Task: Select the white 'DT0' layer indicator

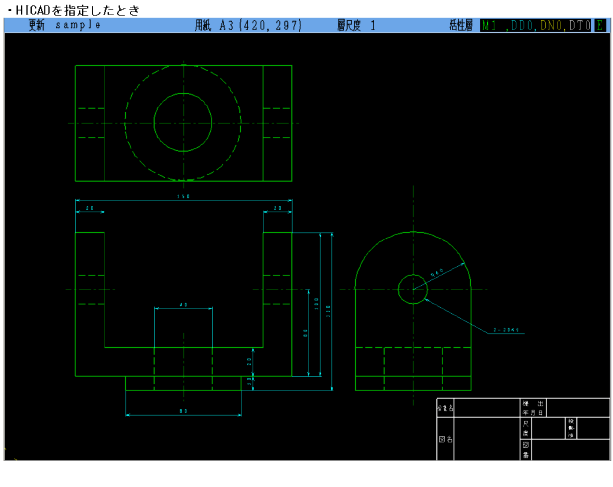Action: tap(580, 25)
